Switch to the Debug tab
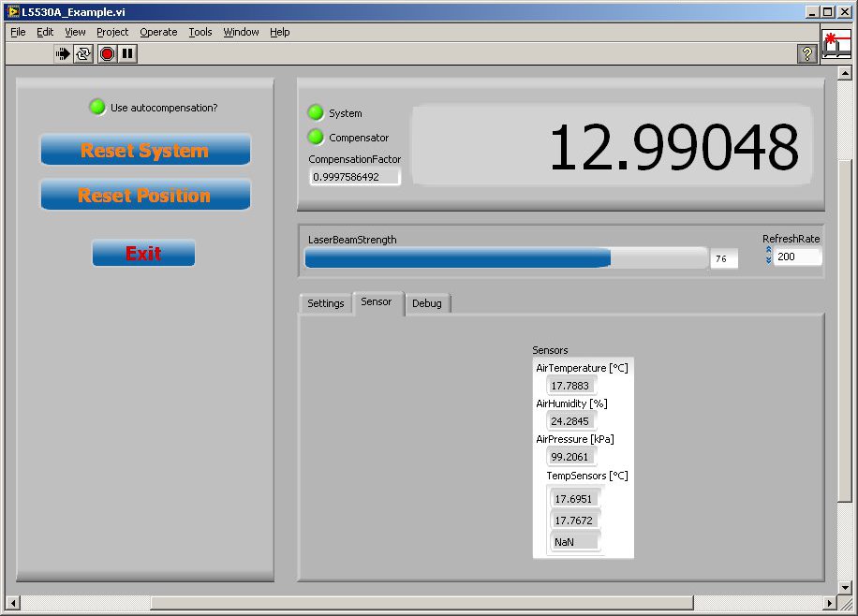 pos(427,303)
